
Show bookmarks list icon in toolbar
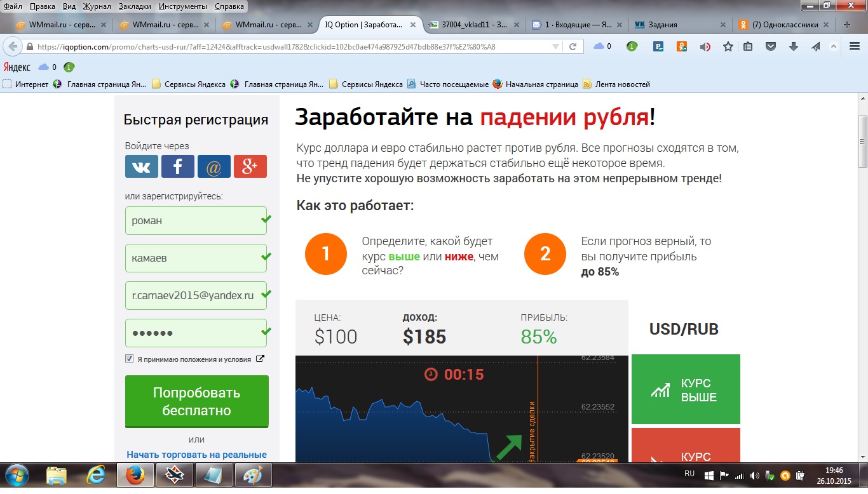coord(748,46)
